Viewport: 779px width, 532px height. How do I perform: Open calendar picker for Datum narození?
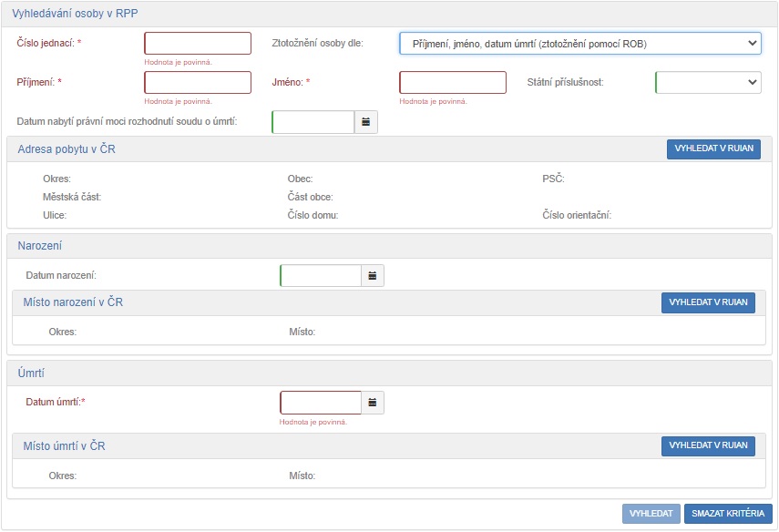point(373,275)
